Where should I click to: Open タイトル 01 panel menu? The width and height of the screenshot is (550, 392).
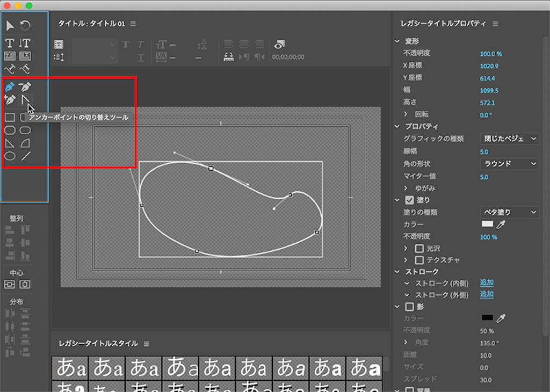coord(133,24)
